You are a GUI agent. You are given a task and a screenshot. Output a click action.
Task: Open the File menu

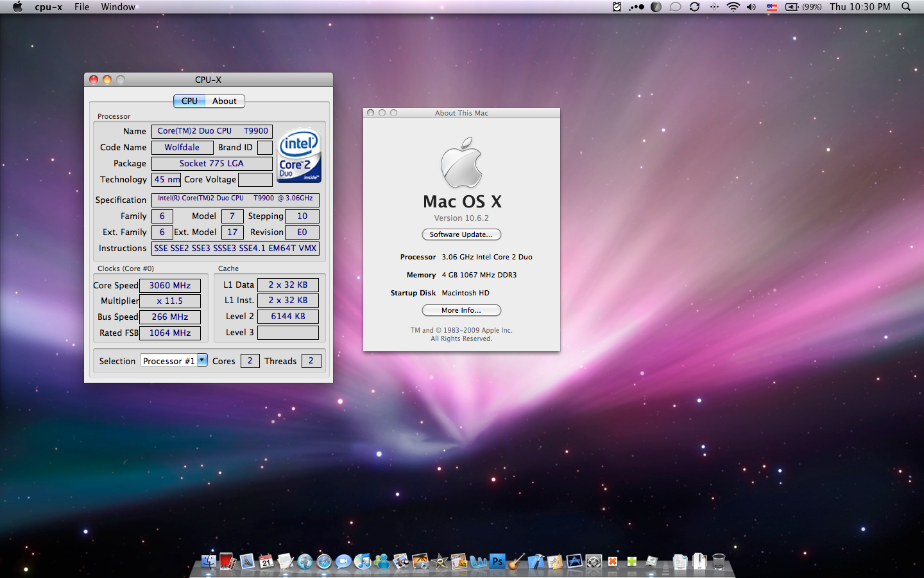point(81,7)
